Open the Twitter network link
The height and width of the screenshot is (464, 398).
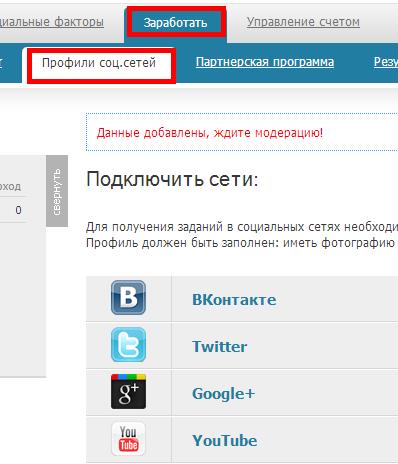tap(219, 346)
